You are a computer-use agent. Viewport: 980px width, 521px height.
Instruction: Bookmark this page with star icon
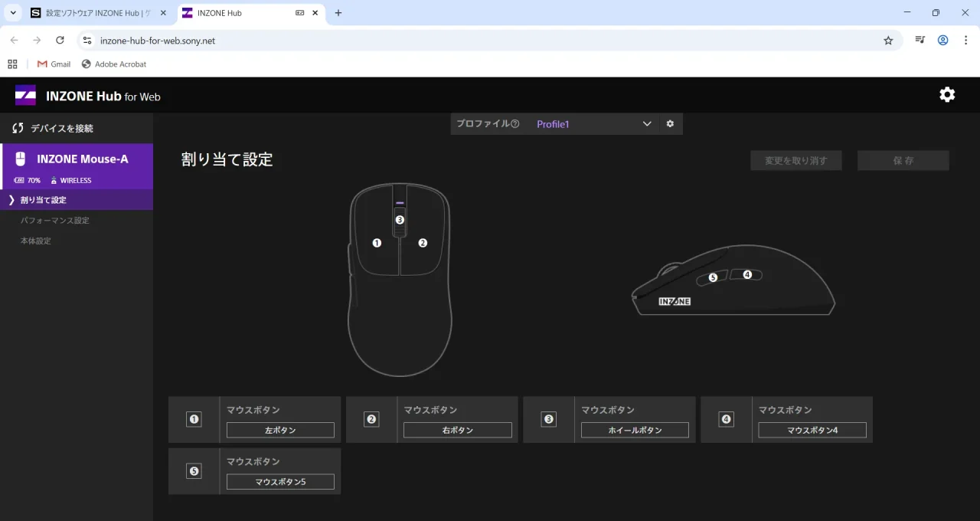[x=888, y=41]
